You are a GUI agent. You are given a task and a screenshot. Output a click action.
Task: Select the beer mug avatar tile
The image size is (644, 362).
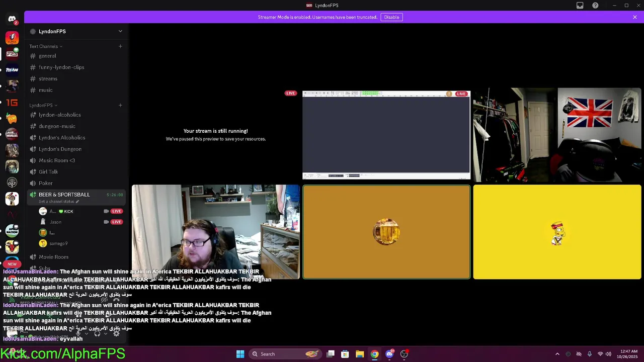(386, 232)
